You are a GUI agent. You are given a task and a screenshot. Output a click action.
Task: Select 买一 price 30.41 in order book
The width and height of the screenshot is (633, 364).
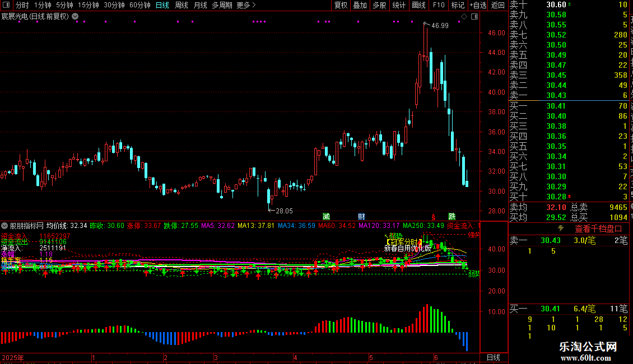(556, 106)
